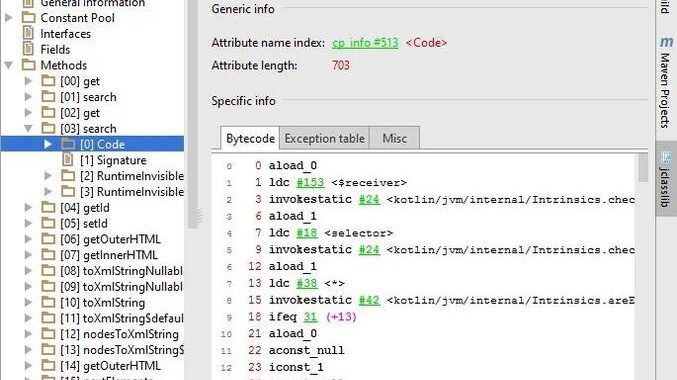The width and height of the screenshot is (677, 380).
Task: Click the [3] RuntimeInvisible folder icon
Action: pos(68,191)
